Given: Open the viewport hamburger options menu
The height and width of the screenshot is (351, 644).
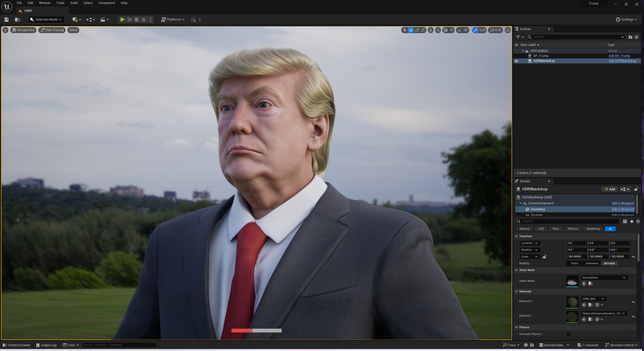Looking at the screenshot, I should [5, 30].
